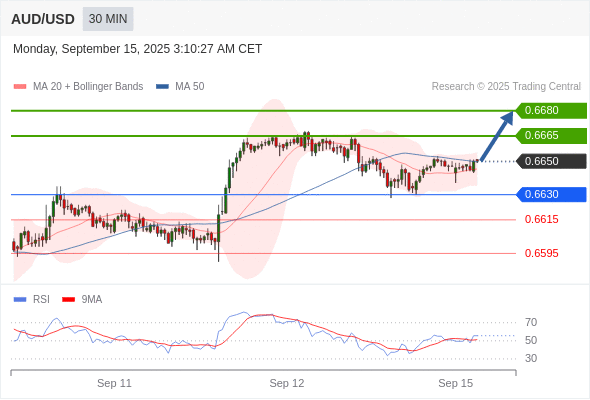Click the 30 MIN timeframe button

[108, 19]
